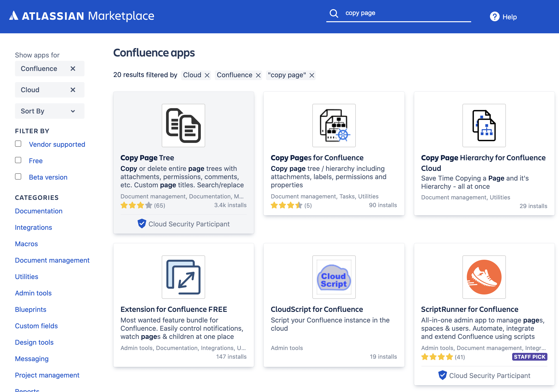
Task: Enable the Vendor supported filter
Action: [18, 144]
